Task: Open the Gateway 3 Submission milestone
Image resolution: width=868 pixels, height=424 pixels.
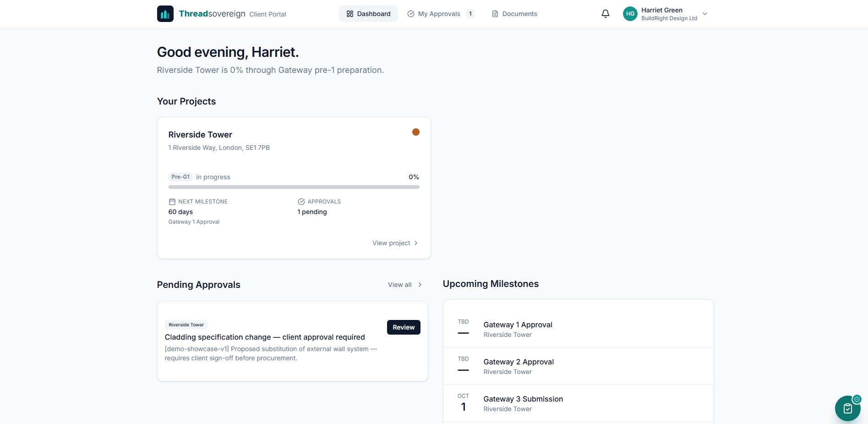Action: point(578,403)
